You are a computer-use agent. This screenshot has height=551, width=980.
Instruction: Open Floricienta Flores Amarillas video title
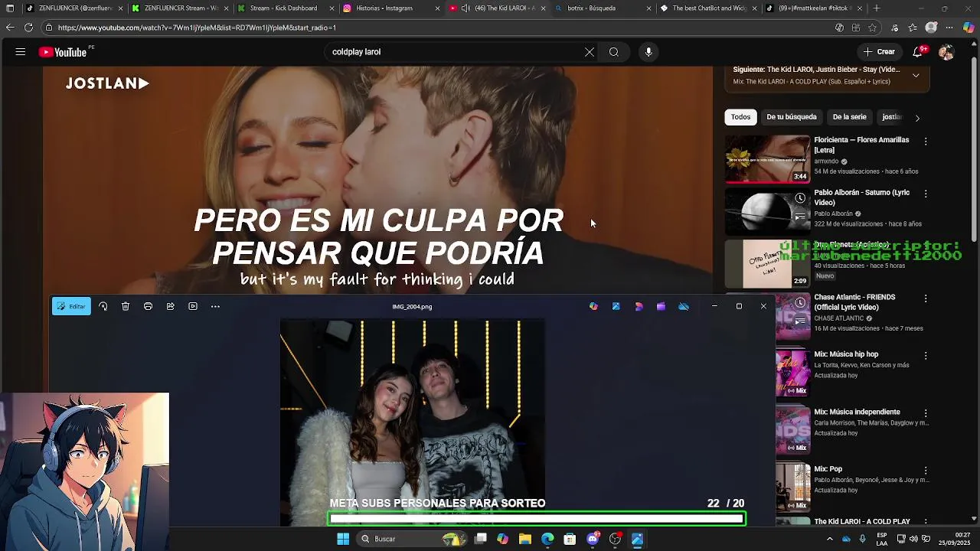[861, 145]
